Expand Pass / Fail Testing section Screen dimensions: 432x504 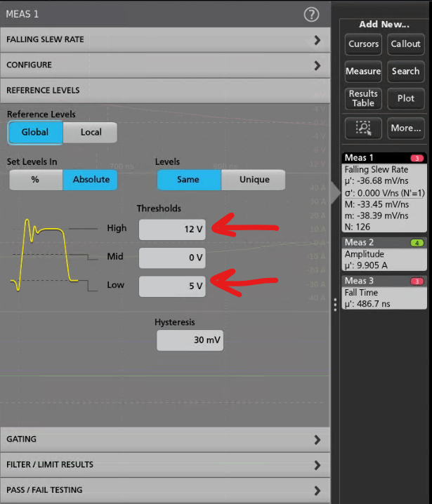165,490
